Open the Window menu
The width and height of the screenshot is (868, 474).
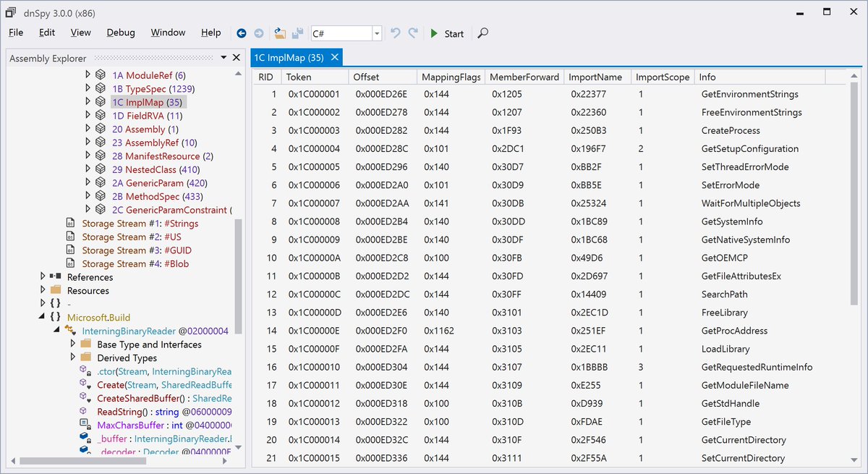[x=168, y=33]
